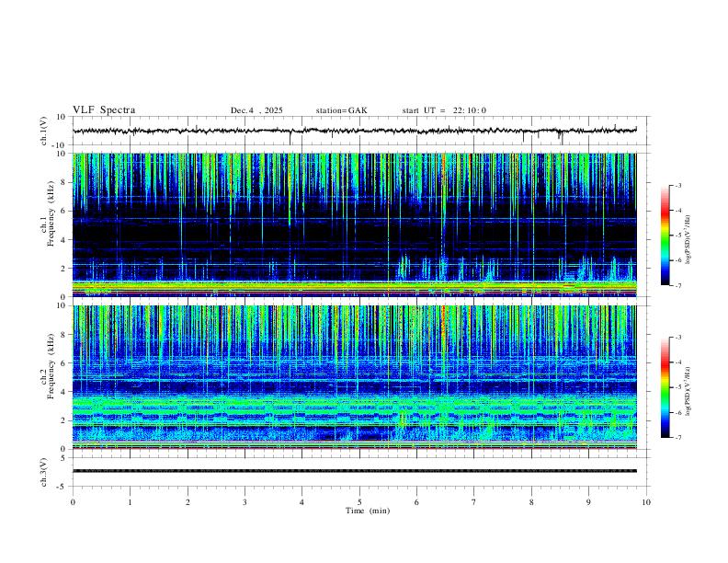Click the "station=GAK" header label
Screen dimensions: 728x563
(341, 110)
